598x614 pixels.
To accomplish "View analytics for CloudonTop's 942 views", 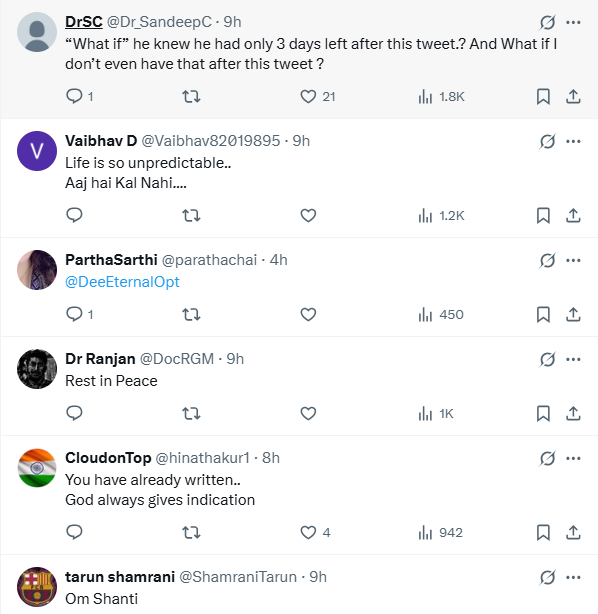I will [x=441, y=533].
